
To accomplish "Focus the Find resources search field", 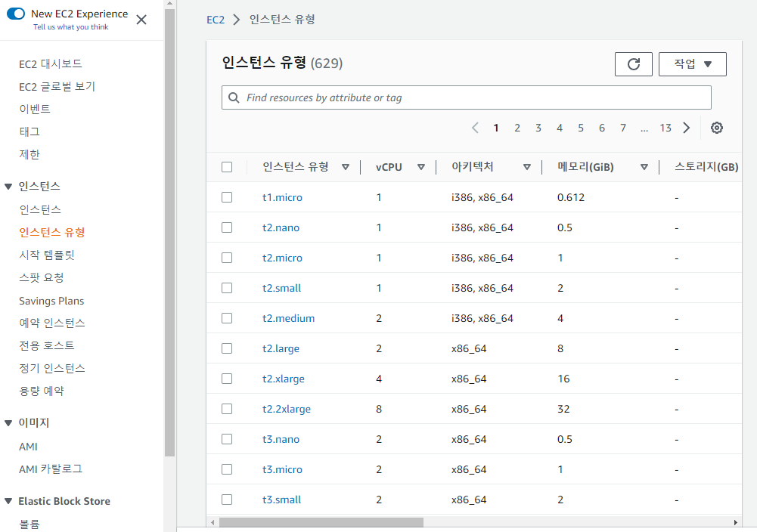I will [x=467, y=98].
